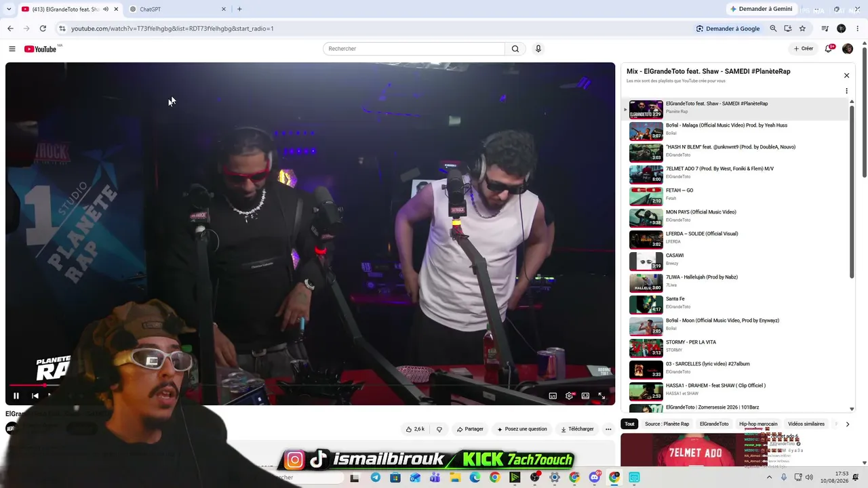Click the browser address bar URL
This screenshot has width=868, height=488.
click(x=173, y=28)
